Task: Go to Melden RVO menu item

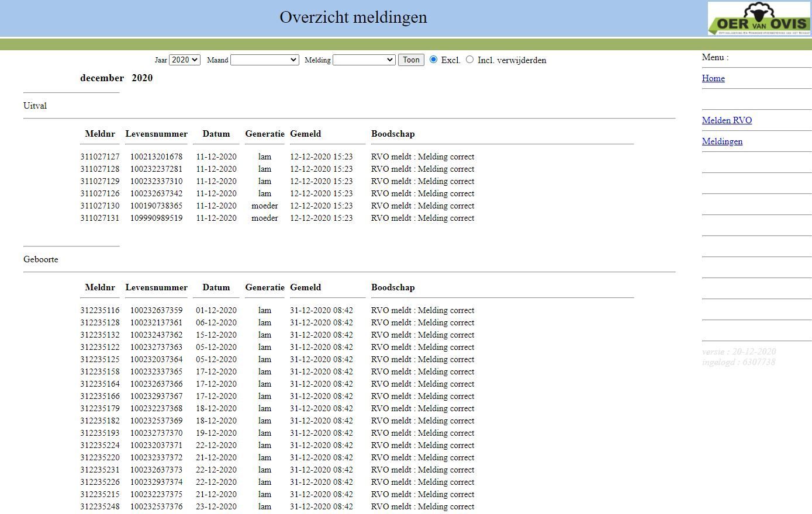Action: 727,120
